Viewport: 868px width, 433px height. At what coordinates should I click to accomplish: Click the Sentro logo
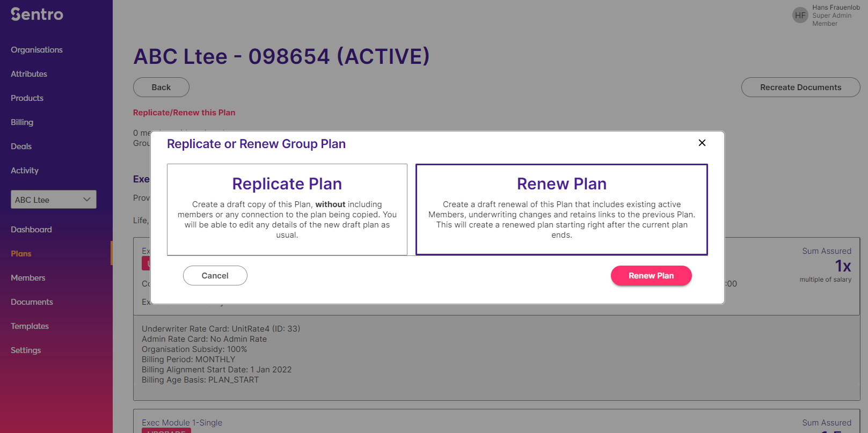pyautogui.click(x=37, y=14)
